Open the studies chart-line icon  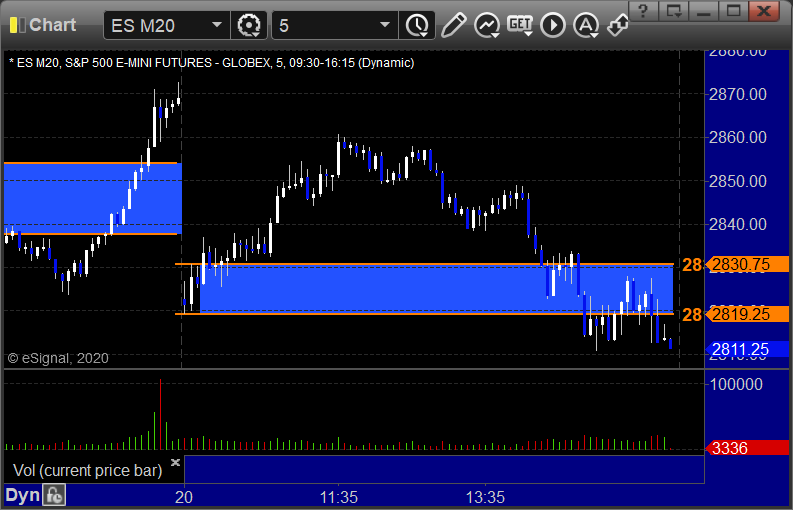[x=487, y=25]
